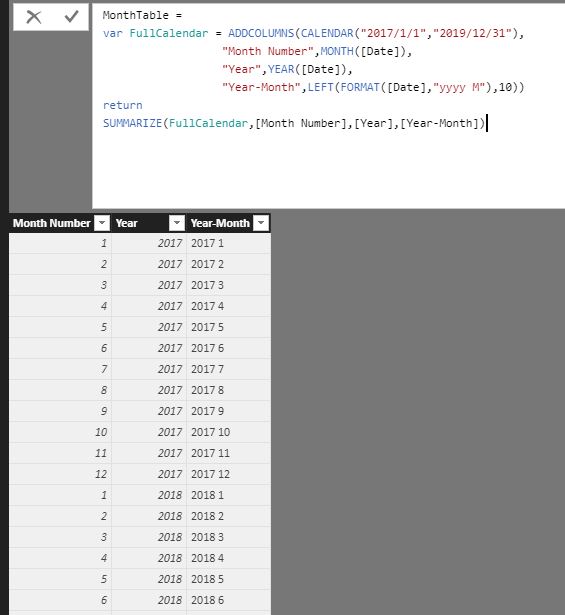Select Month Number cell 8 in 2017 row
565x615 pixels.
click(60, 390)
